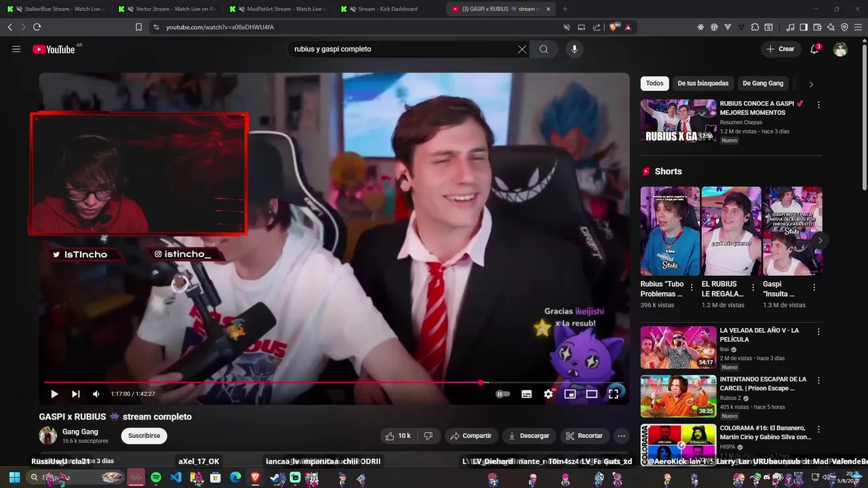
Task: Open the Brave Wallet icon
Action: (x=817, y=27)
